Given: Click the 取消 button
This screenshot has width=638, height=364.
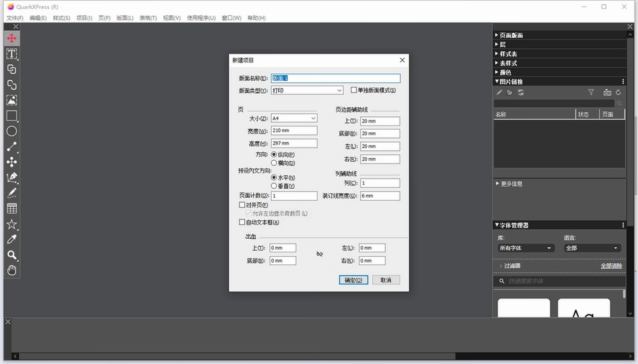Looking at the screenshot, I should 385,280.
